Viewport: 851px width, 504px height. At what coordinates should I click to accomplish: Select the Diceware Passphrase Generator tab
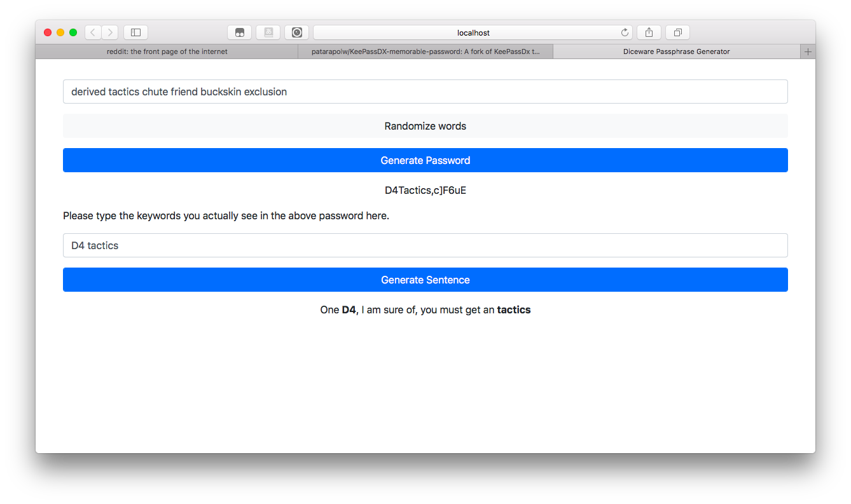[x=676, y=52]
